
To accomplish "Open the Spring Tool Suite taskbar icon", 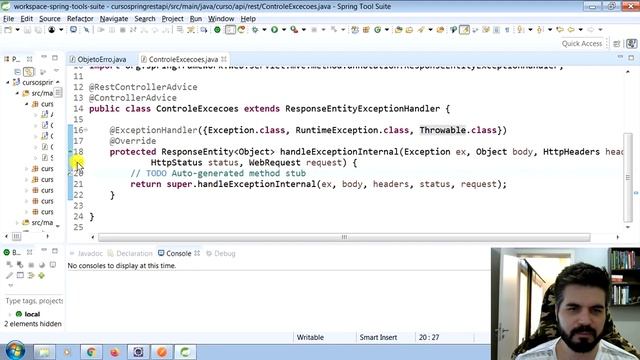I will (x=185, y=352).
